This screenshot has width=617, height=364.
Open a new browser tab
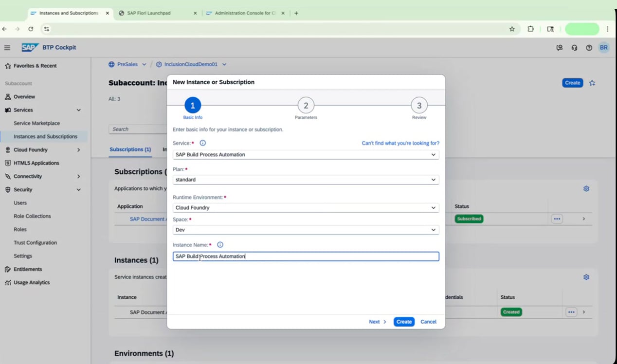point(296,13)
